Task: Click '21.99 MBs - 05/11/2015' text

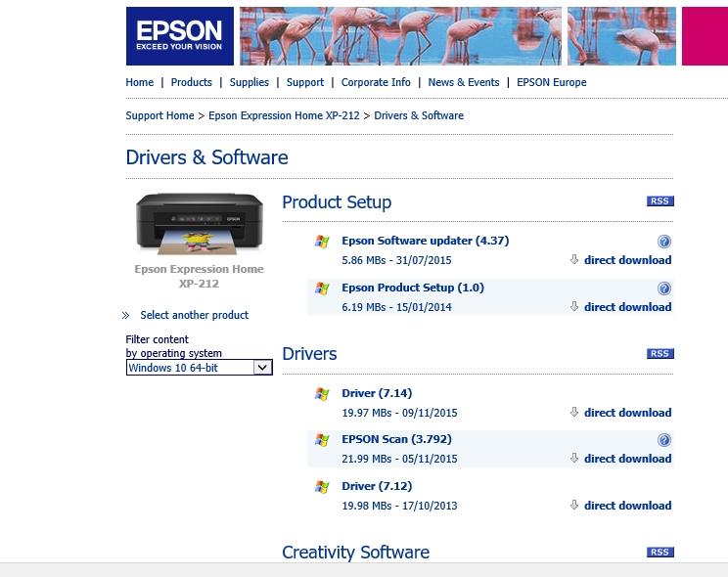Action: click(x=399, y=459)
